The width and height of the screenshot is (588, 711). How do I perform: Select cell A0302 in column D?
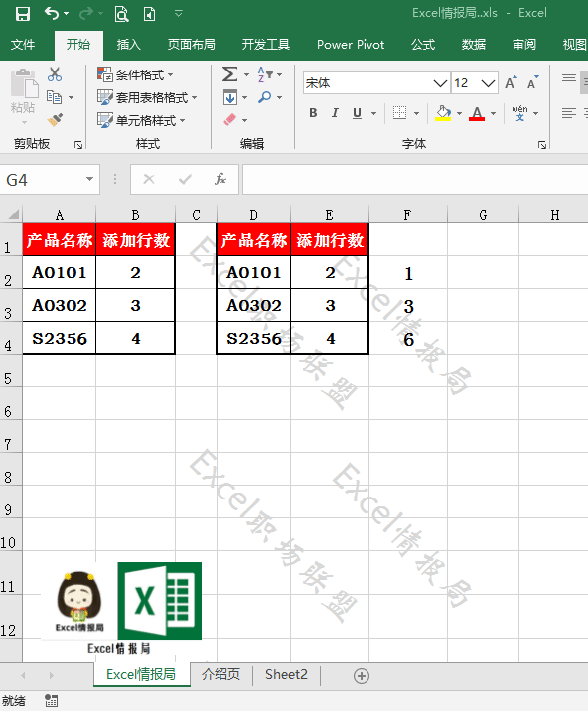click(253, 305)
